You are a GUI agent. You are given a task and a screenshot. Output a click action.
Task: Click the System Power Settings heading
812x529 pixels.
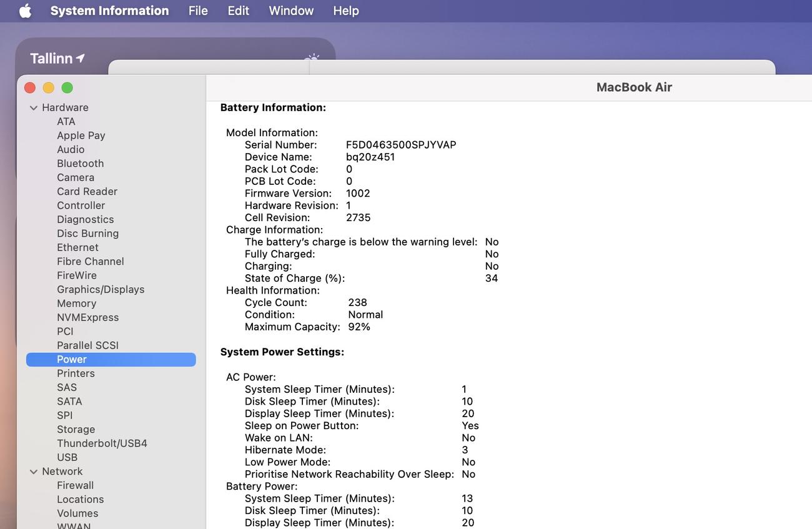(282, 352)
